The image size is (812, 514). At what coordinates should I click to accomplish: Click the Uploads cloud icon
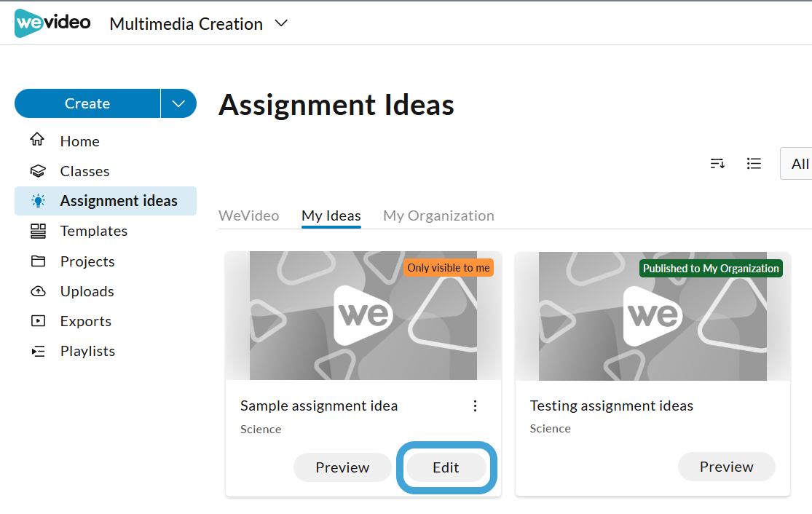click(38, 291)
